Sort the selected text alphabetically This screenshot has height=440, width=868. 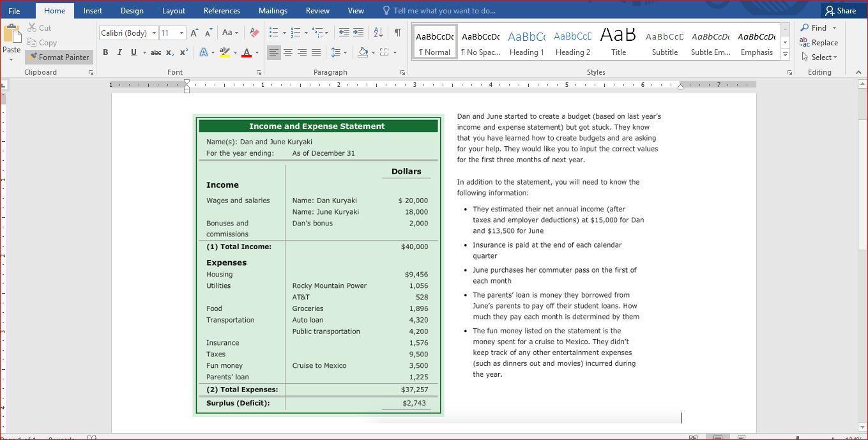click(x=378, y=33)
